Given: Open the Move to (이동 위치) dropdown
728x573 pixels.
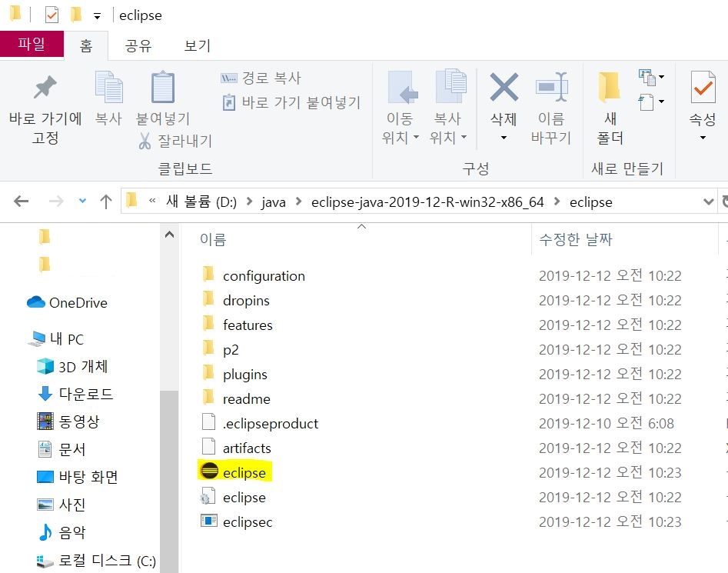Looking at the screenshot, I should click(x=401, y=108).
